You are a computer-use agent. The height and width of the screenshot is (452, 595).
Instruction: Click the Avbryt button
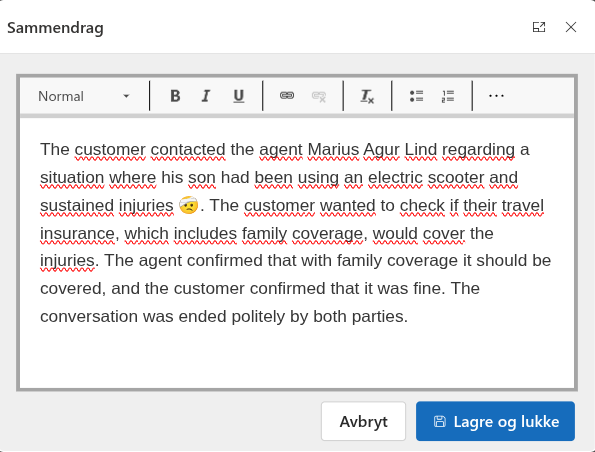(x=364, y=421)
